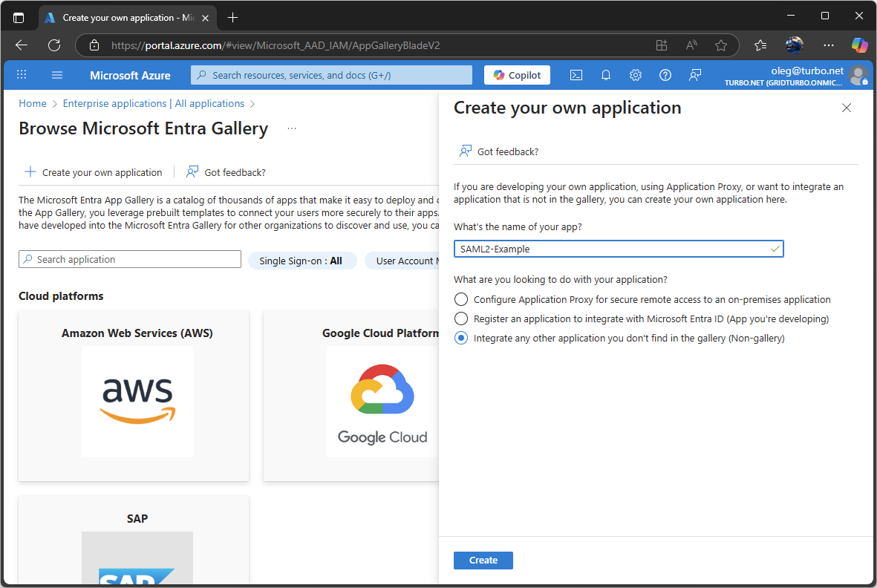Select the Configure Application Proxy option
877x588 pixels.
click(460, 299)
